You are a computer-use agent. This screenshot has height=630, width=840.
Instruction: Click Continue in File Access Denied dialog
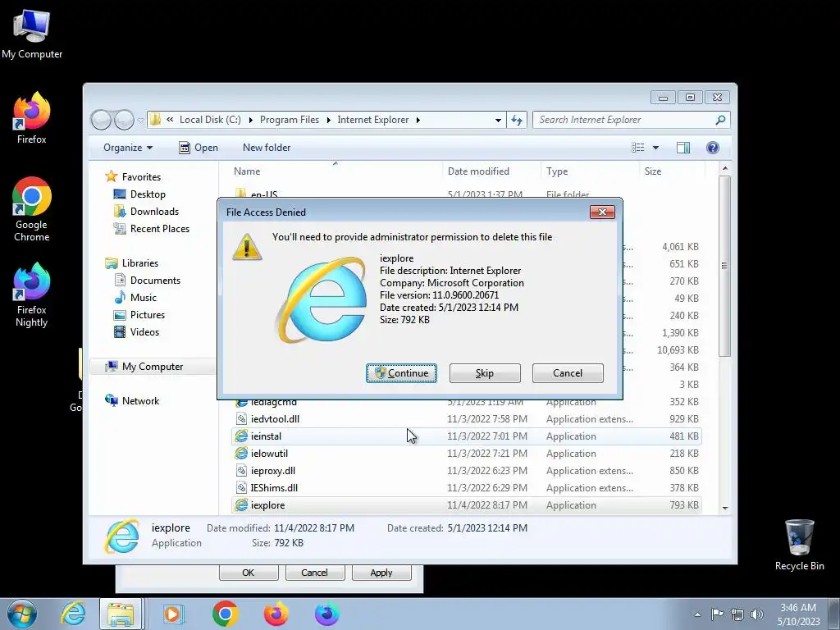coord(401,373)
